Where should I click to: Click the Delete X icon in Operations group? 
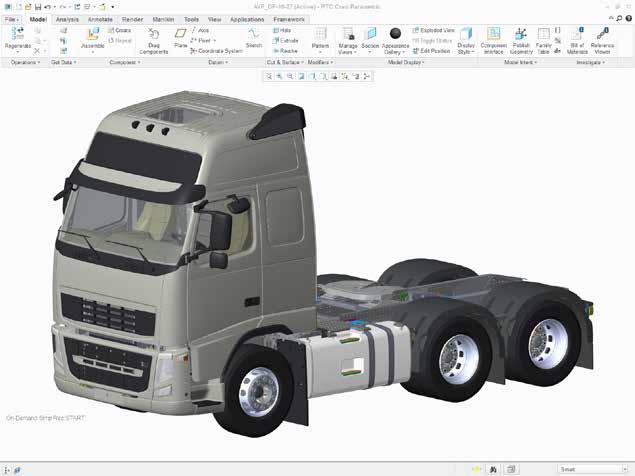[x=37, y=51]
